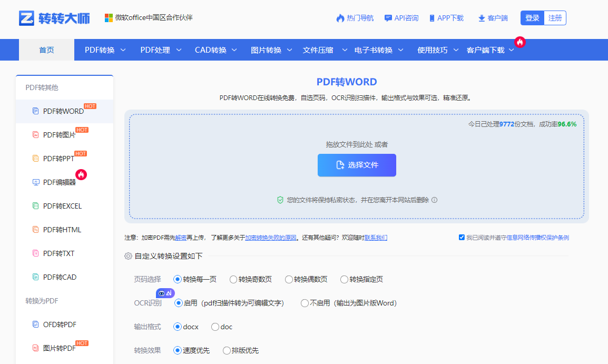Click the chat bubble icon beside API咨询

(388, 18)
